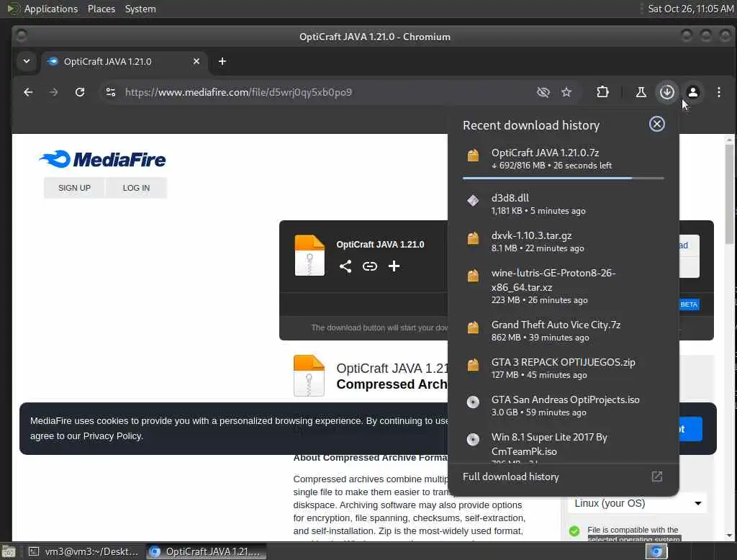This screenshot has height=560, width=737.
Task: Open the profile avatar menu
Action: click(x=693, y=92)
